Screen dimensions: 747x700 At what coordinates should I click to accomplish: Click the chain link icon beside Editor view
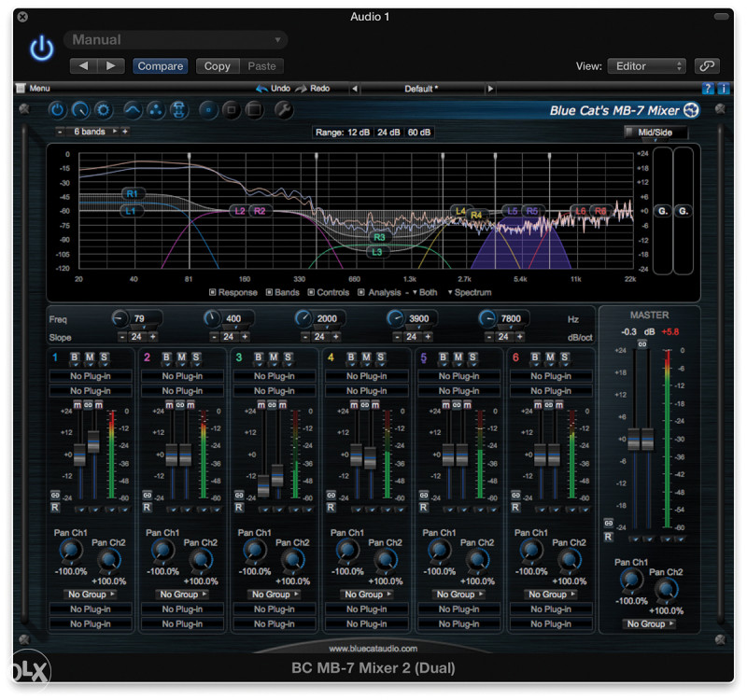(707, 66)
